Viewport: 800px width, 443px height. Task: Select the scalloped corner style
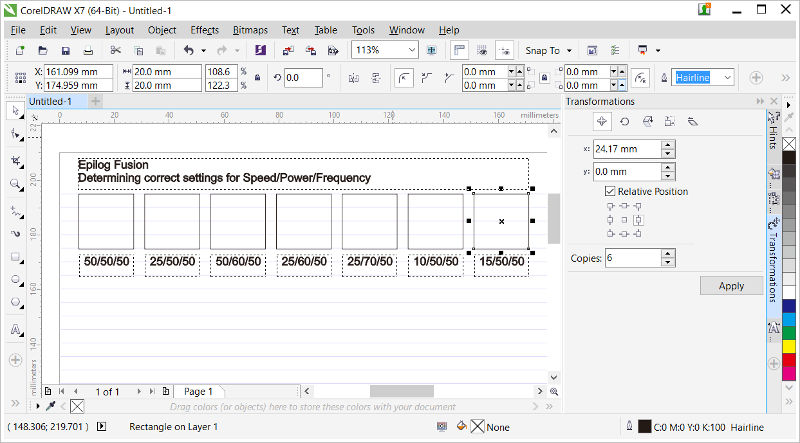tap(427, 78)
